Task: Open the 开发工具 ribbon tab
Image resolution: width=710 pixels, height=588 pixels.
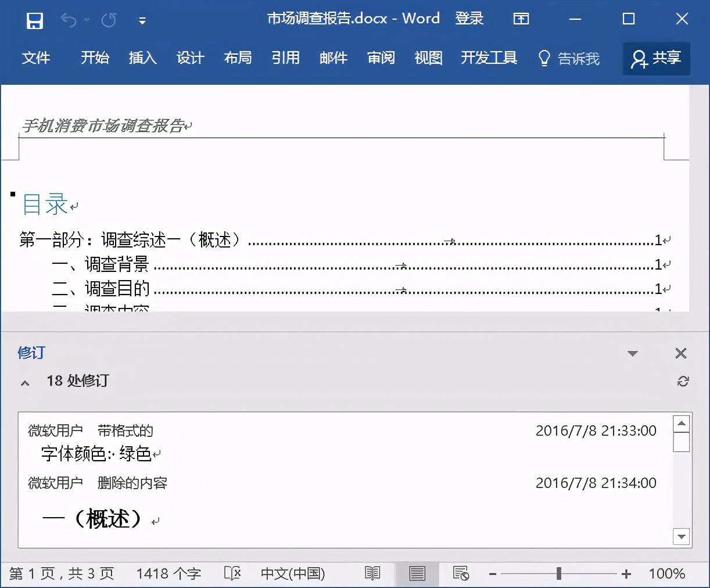Action: coord(489,58)
